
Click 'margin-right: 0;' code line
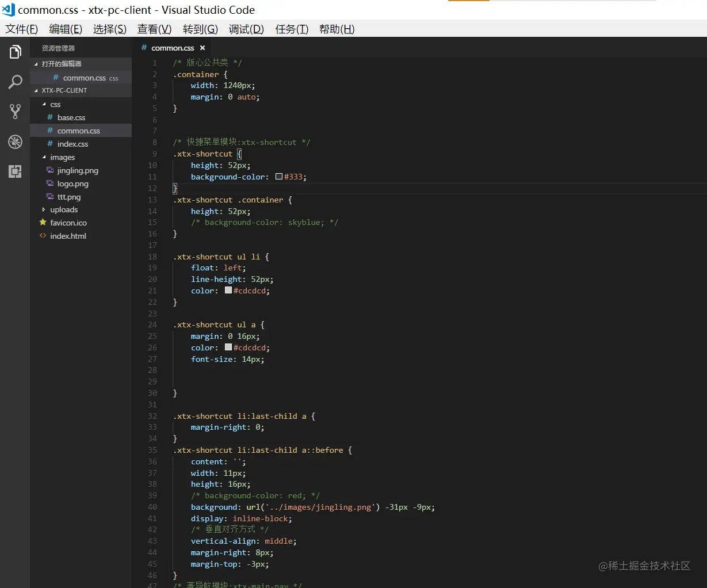pyautogui.click(x=228, y=427)
